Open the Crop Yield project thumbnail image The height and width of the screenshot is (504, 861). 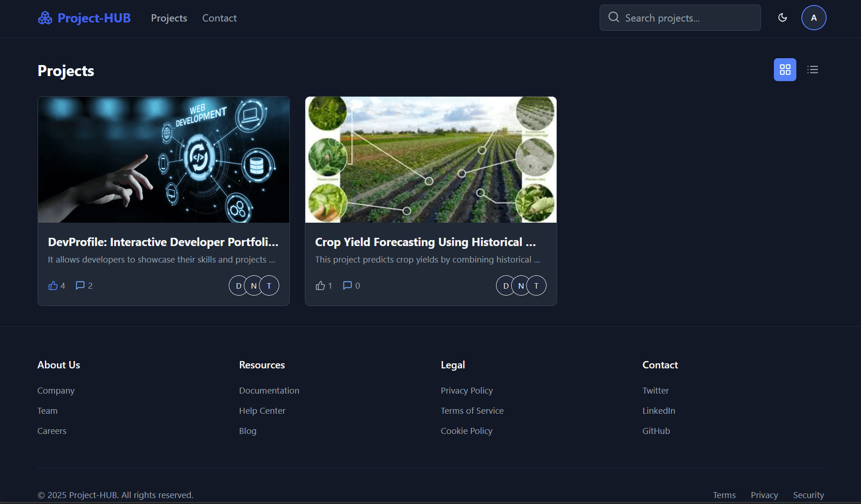430,159
